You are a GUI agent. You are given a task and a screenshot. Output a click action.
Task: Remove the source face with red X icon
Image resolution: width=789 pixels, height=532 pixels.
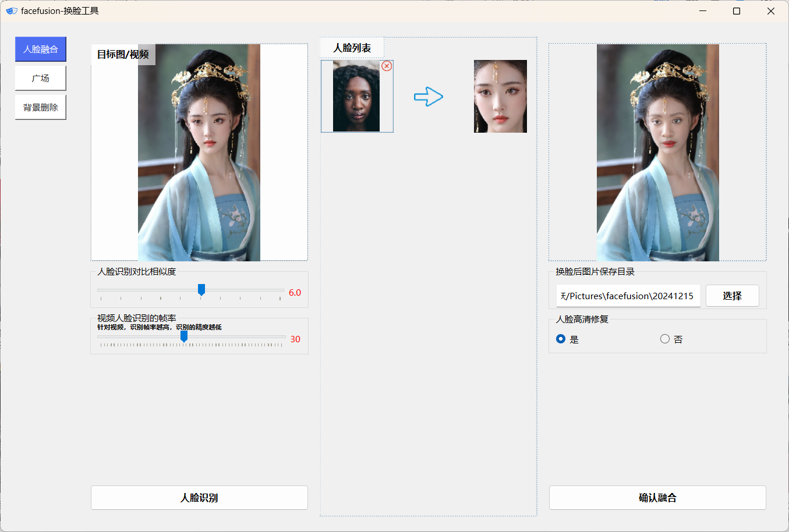[387, 66]
